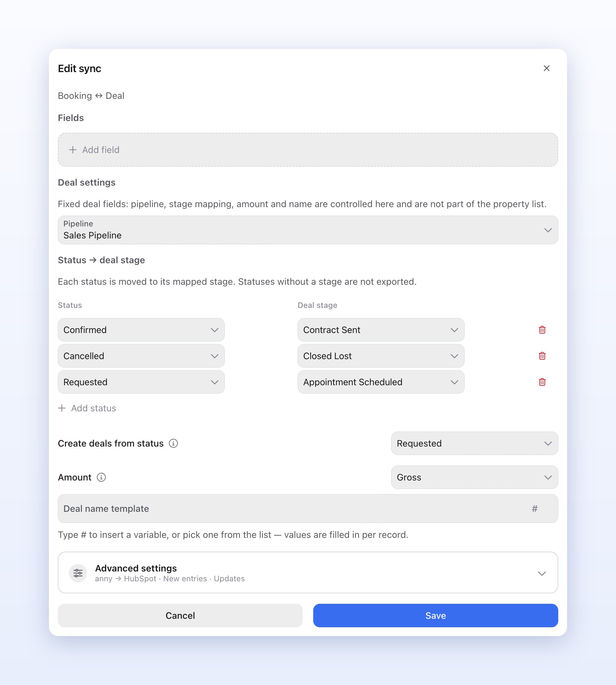Save the sync settings
616x685 pixels.
click(435, 615)
